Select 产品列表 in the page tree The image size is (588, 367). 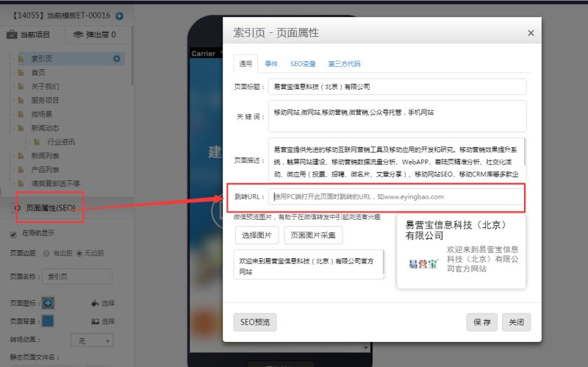point(45,170)
